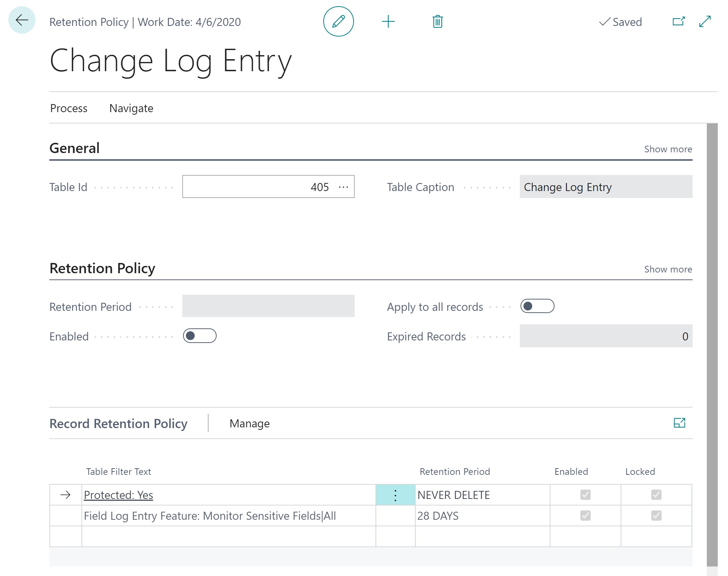Screen dimensions: 728x576
Task: Click the back arrow button
Action: (x=22, y=20)
